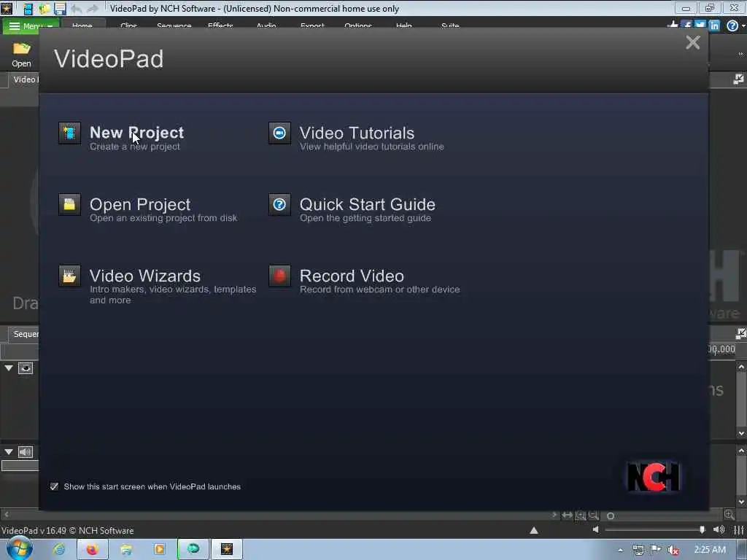Open the Open folder tool in toolbar
Viewport: 747px width, 560px height.
pyautogui.click(x=21, y=54)
